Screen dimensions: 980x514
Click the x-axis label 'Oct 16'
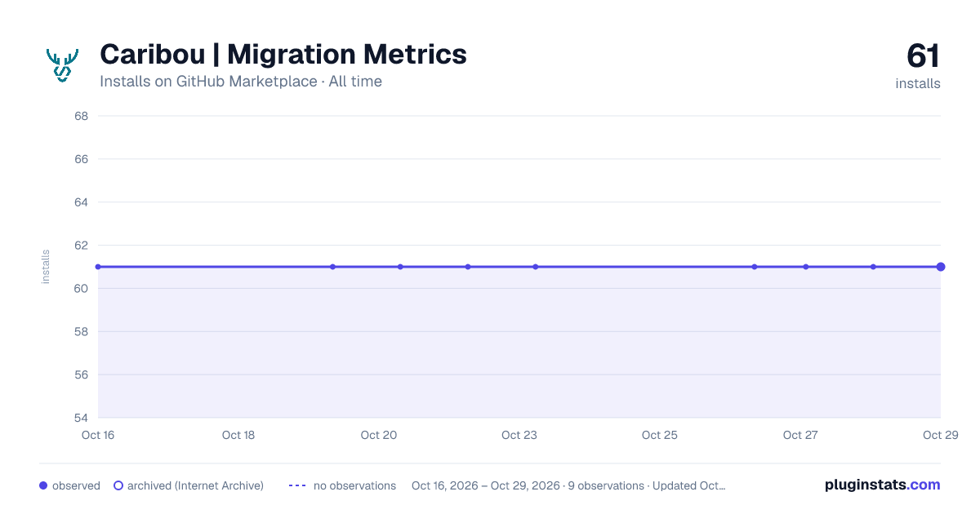pos(98,435)
